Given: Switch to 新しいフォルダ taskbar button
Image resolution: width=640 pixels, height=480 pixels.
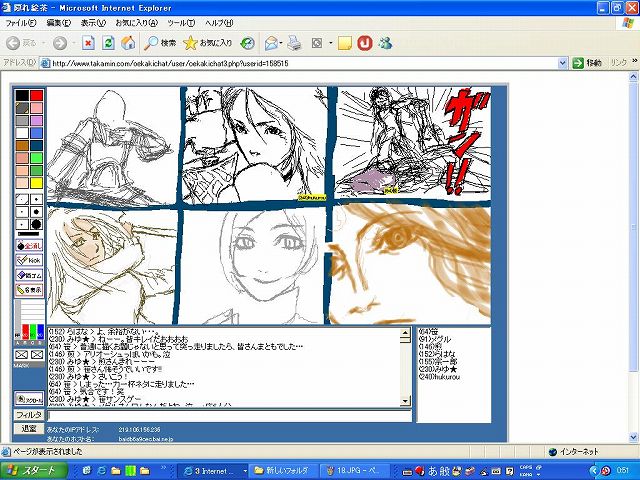Looking at the screenshot, I should pos(282,471).
